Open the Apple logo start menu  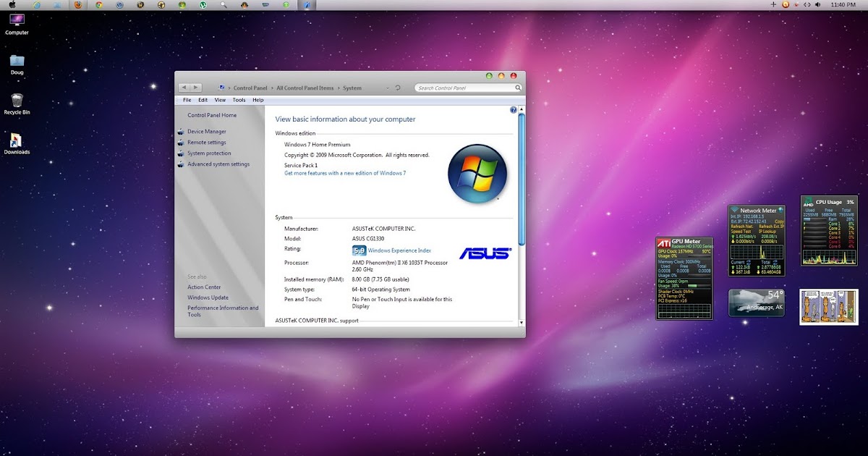pyautogui.click(x=12, y=4)
